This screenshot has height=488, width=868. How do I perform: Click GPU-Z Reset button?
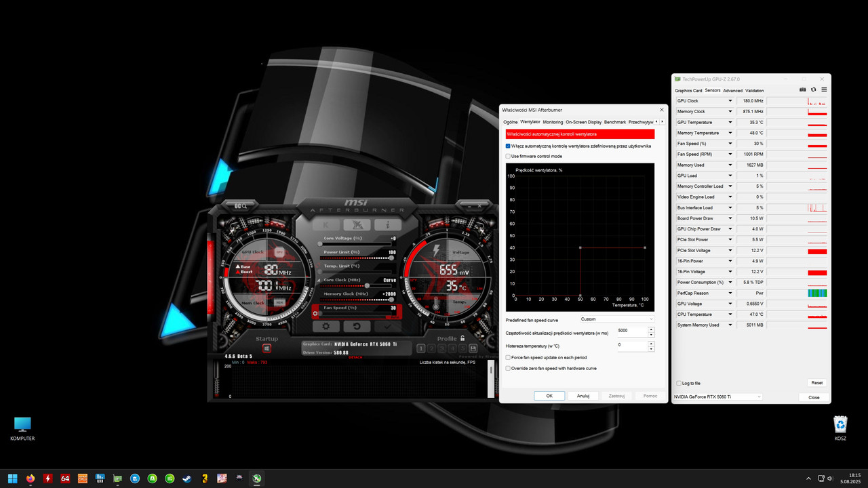click(x=817, y=383)
